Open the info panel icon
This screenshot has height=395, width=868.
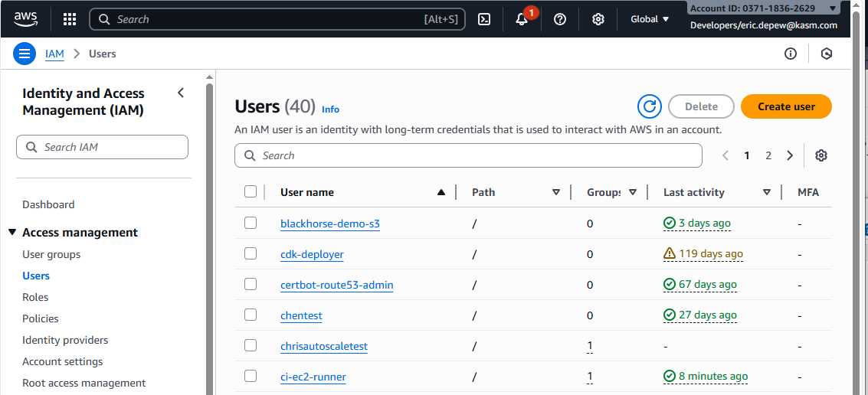[791, 54]
